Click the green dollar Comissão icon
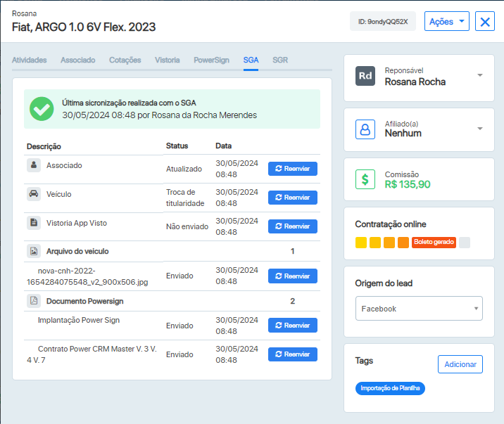Viewport: 504px width, 424px height. (365, 179)
